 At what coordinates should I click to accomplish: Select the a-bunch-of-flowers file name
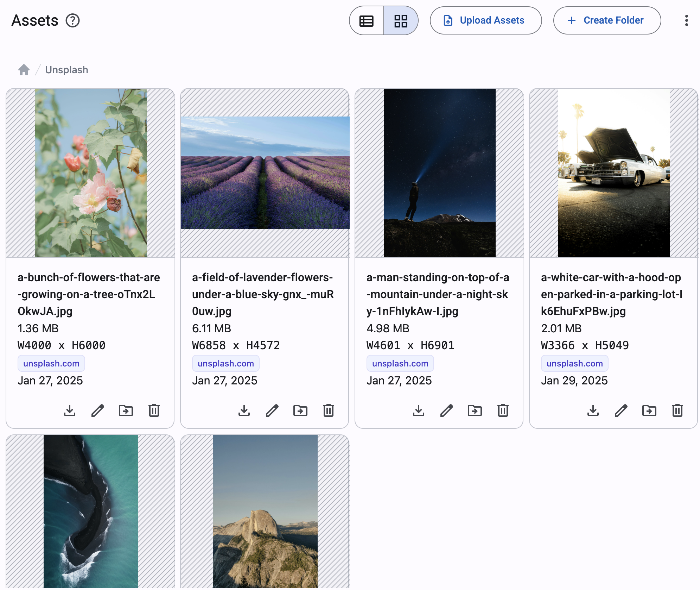point(89,294)
